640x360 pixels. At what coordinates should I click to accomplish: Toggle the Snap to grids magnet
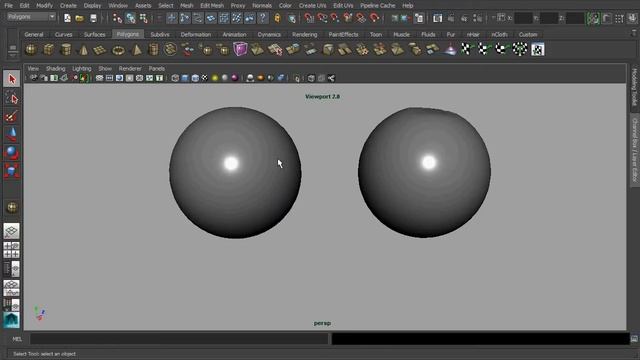pos(309,18)
